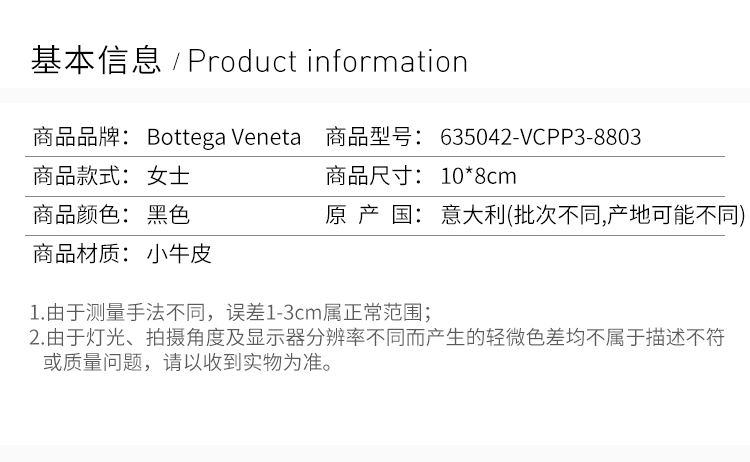Select the 黑色 color value

(x=168, y=215)
